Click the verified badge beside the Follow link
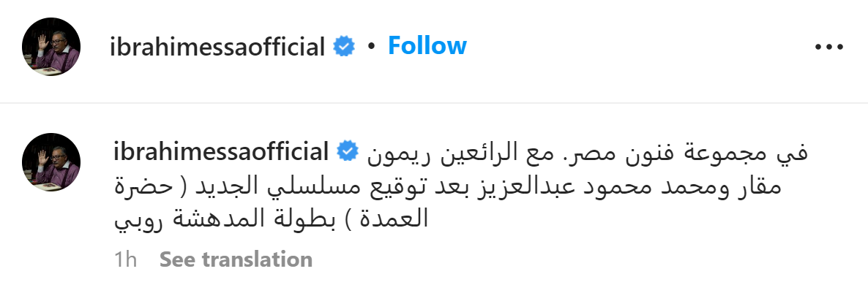 click(x=344, y=47)
